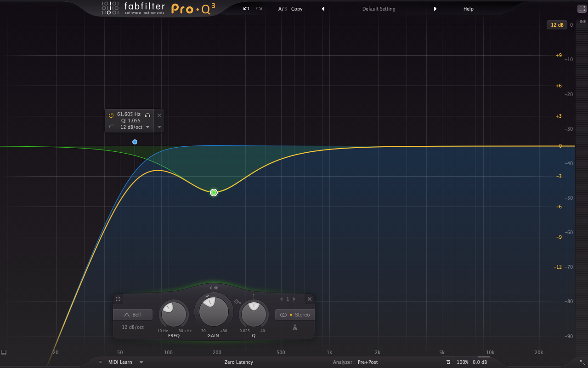588x368 pixels.
Task: Toggle the A/B comparison state
Action: [281, 9]
